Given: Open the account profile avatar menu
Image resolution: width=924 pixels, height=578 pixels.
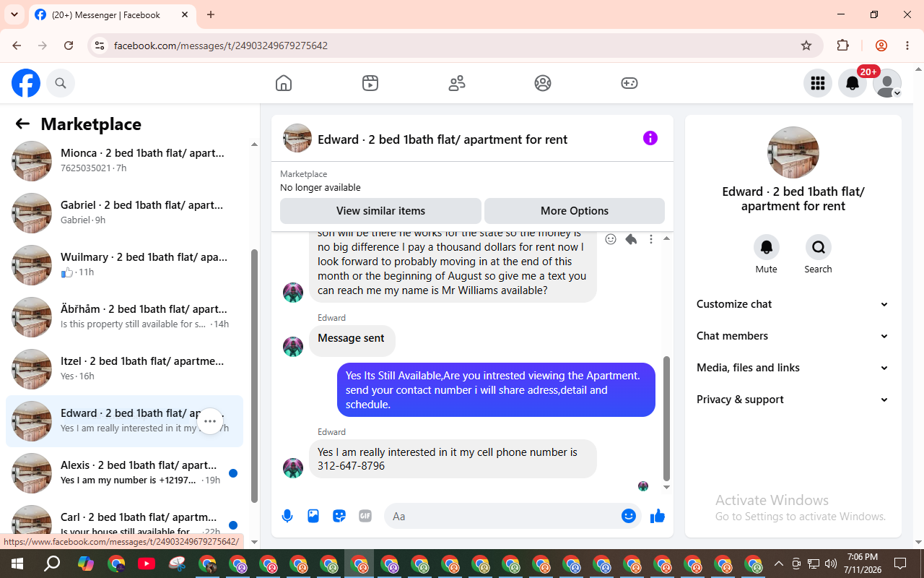Looking at the screenshot, I should click(x=887, y=83).
